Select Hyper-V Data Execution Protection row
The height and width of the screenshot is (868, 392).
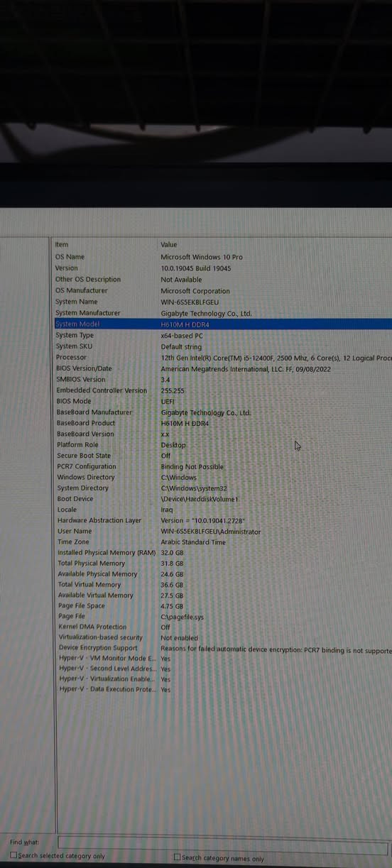222,689
